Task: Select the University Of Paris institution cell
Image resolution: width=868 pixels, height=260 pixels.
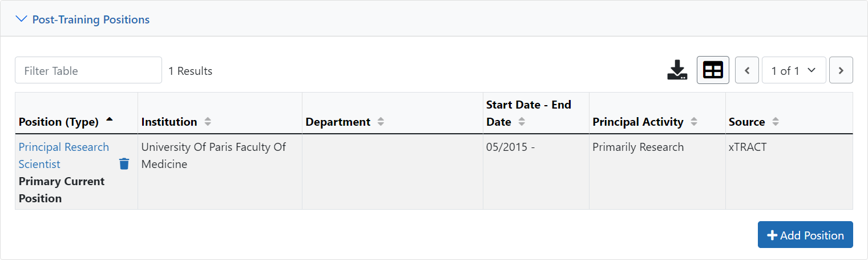Action: click(x=220, y=171)
